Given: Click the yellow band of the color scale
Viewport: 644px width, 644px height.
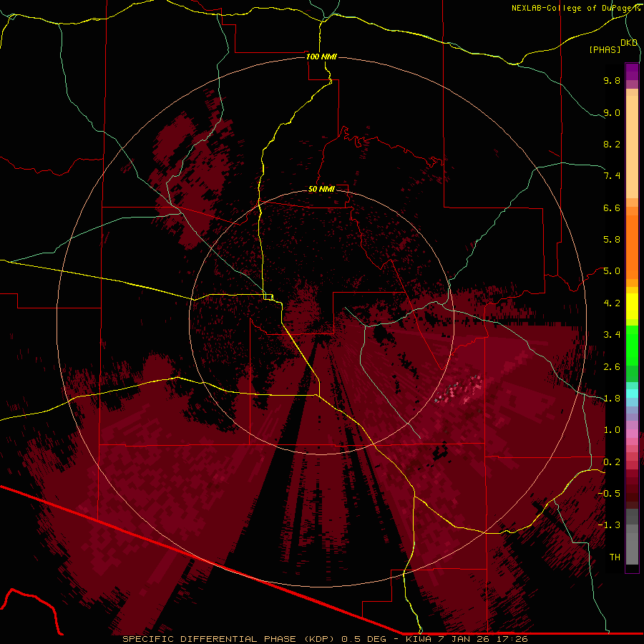Looking at the screenshot, I should [x=632, y=306].
